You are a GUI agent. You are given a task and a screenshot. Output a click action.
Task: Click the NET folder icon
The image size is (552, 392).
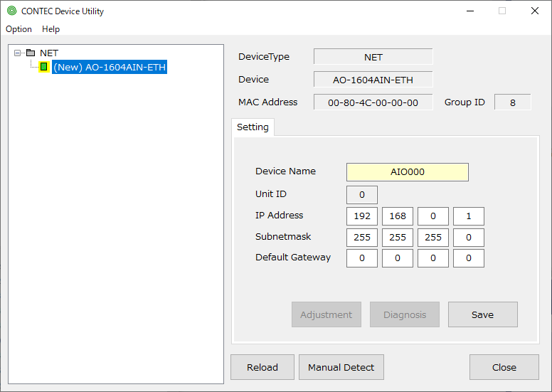pos(30,53)
